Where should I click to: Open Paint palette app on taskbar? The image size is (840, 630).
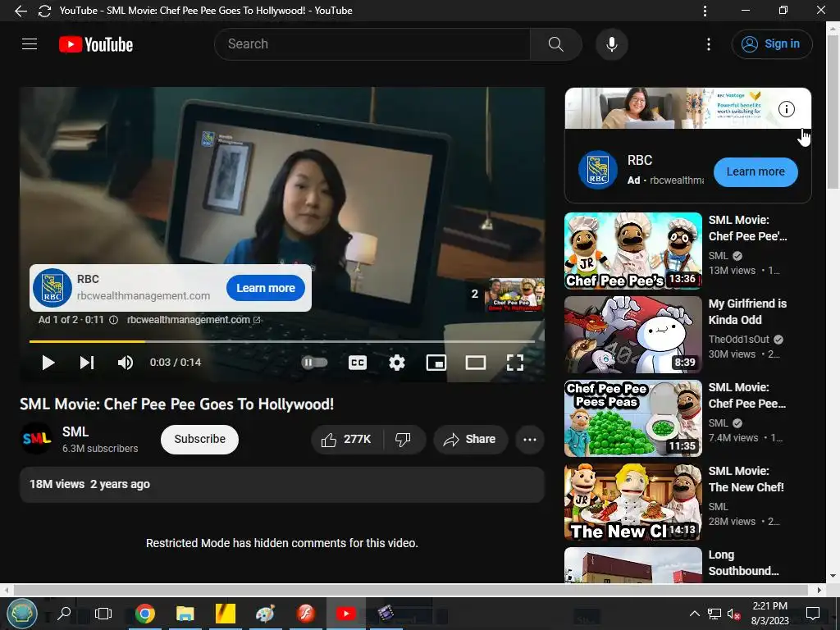[x=265, y=614]
